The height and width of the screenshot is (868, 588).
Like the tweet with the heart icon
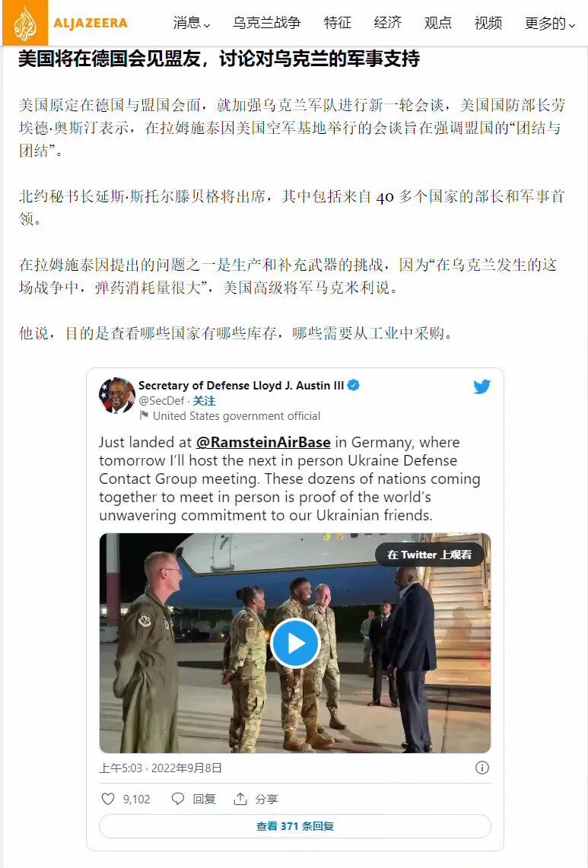(x=108, y=799)
